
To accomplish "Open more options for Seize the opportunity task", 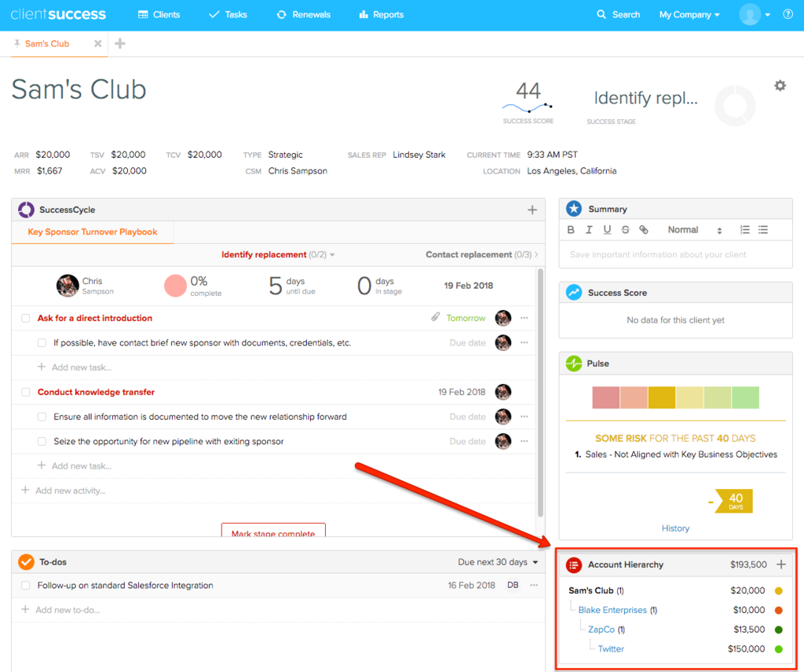I will 524,441.
